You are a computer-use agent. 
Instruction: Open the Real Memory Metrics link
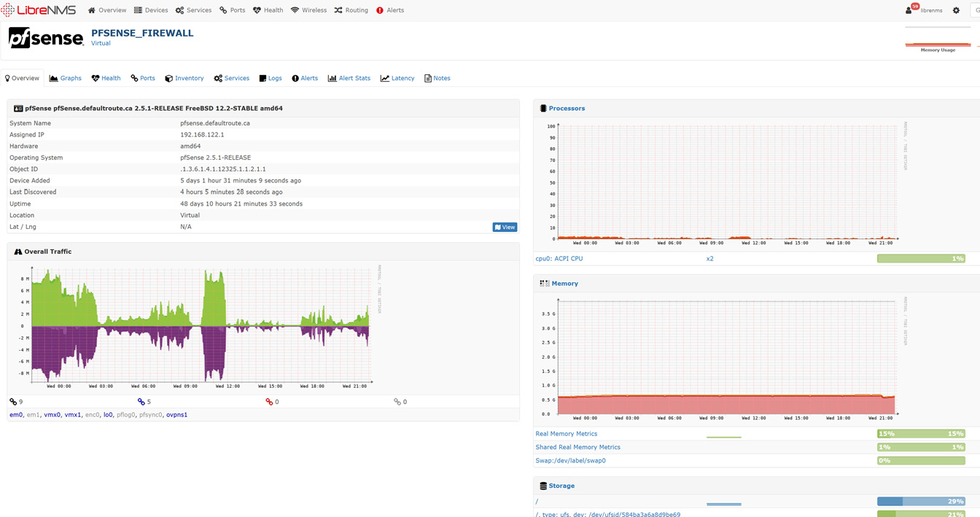[567, 434]
